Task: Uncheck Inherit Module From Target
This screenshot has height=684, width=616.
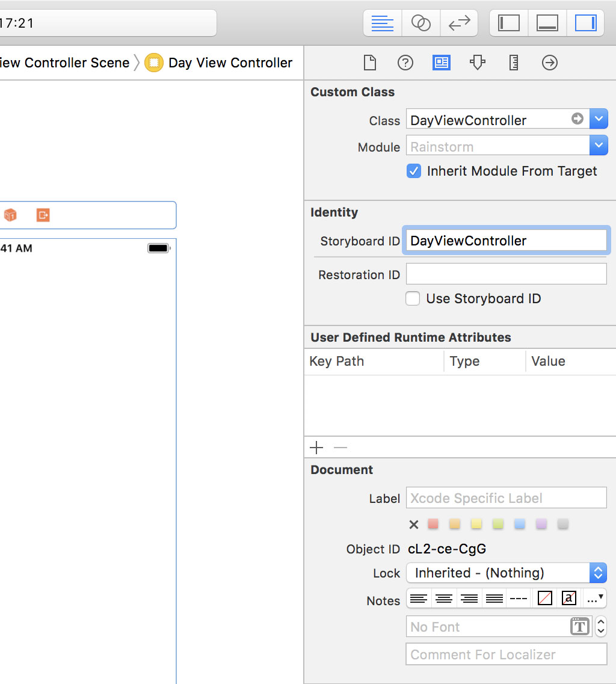Action: pos(413,171)
